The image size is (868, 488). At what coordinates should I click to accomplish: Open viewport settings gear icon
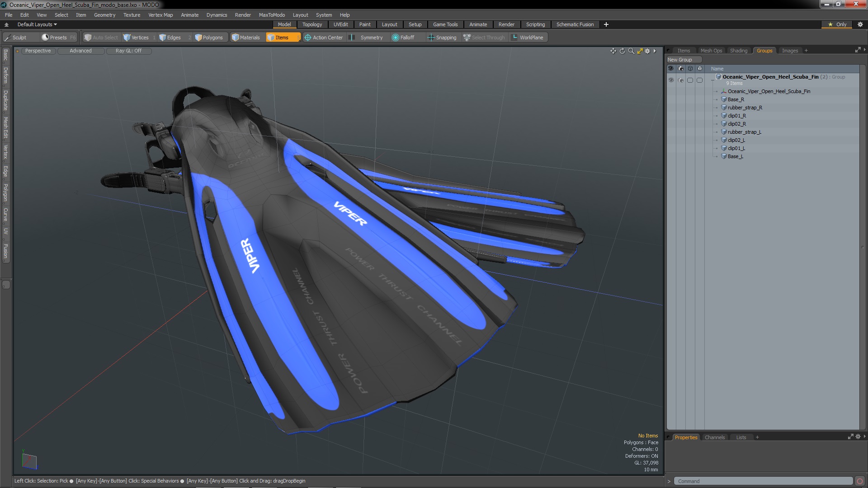coord(647,51)
